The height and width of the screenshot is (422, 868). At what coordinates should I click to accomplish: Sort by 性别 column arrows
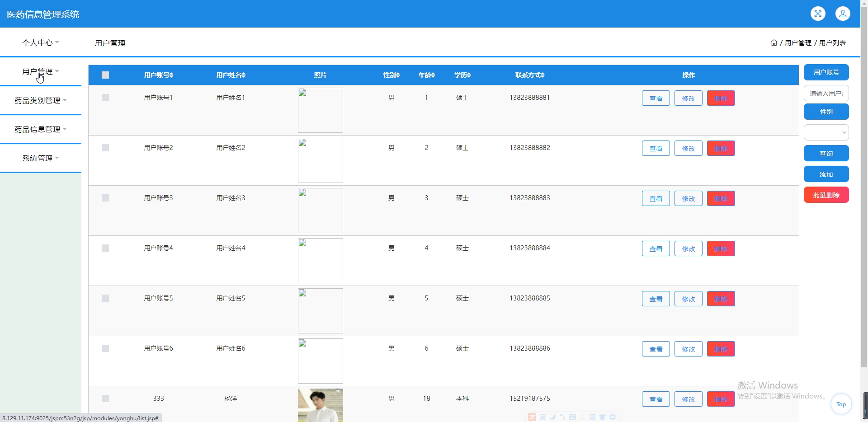398,75
